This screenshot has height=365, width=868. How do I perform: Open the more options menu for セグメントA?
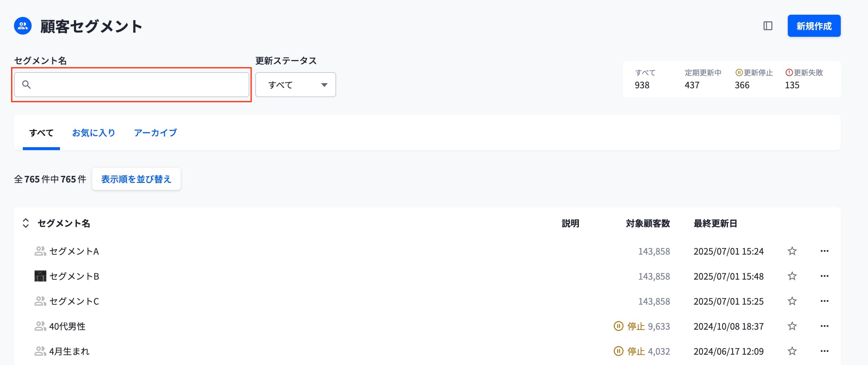tap(824, 251)
